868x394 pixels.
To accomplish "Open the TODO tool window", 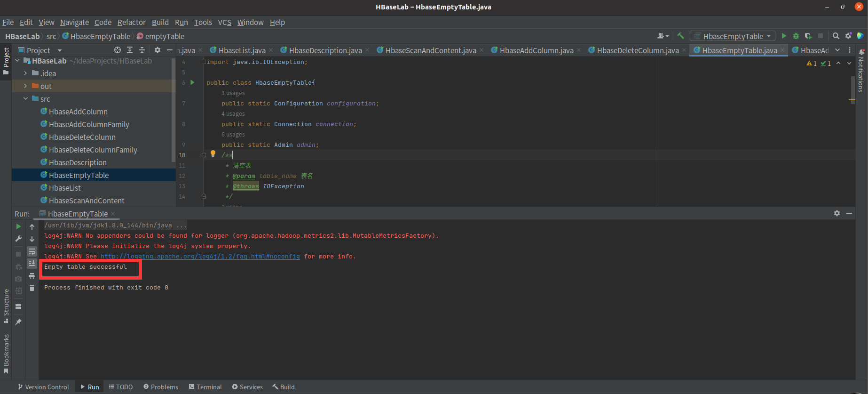I will (x=121, y=387).
